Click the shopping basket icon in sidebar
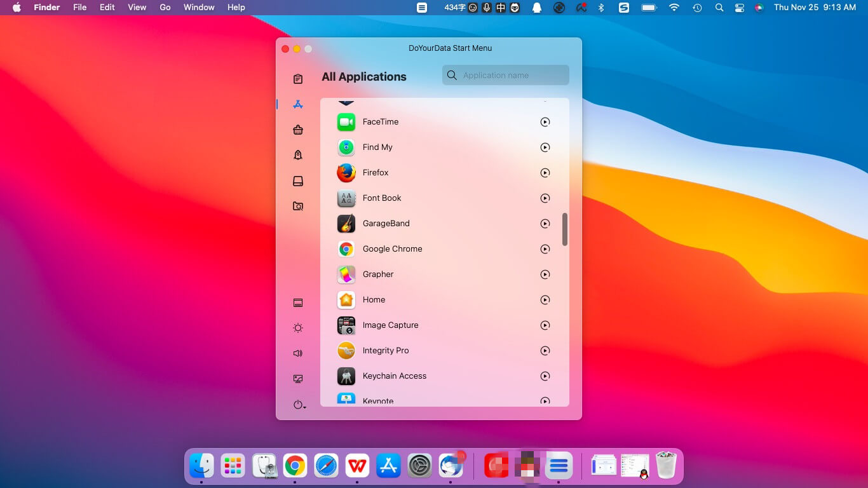This screenshot has height=488, width=868. coord(297,129)
